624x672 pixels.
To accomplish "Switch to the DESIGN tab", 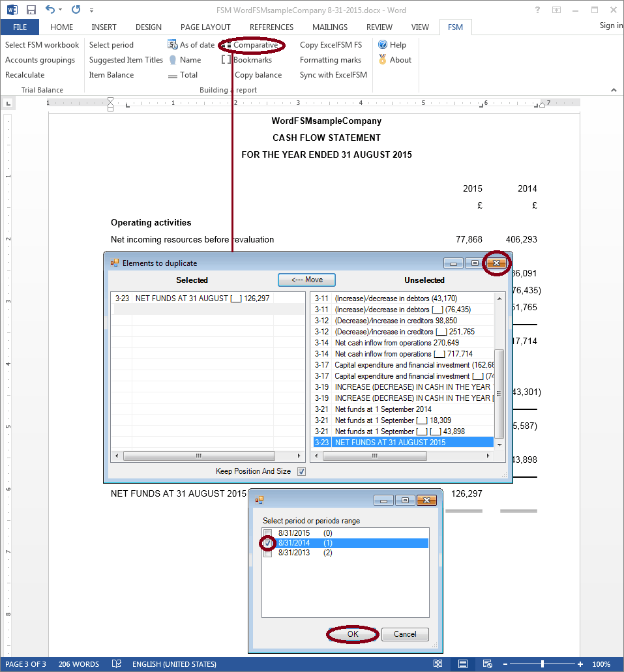I will 149,27.
